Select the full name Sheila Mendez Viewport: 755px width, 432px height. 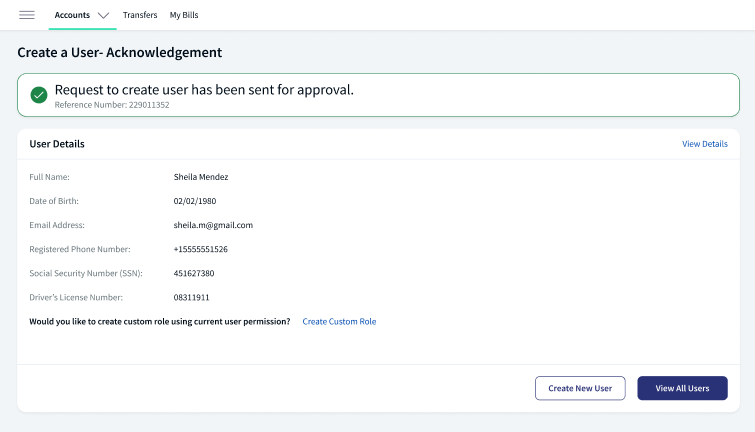[x=201, y=177]
